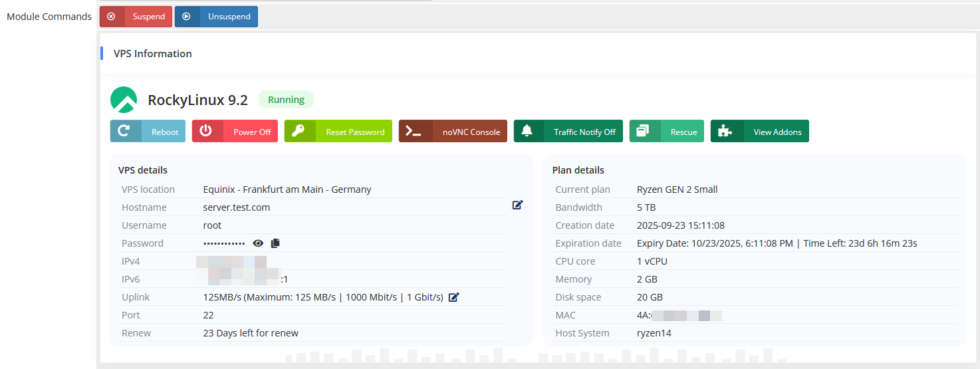Open the noVNC Console terminal icon
The height and width of the screenshot is (369, 980).
point(414,131)
